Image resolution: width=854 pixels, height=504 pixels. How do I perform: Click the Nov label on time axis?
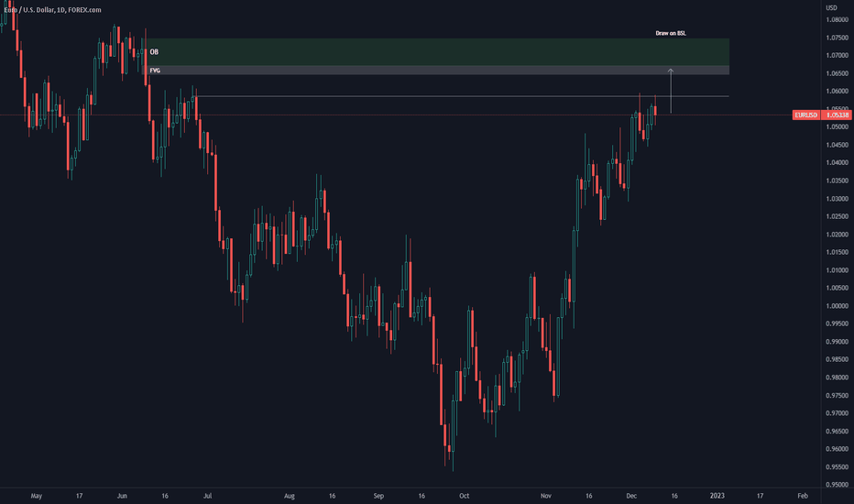[546, 496]
